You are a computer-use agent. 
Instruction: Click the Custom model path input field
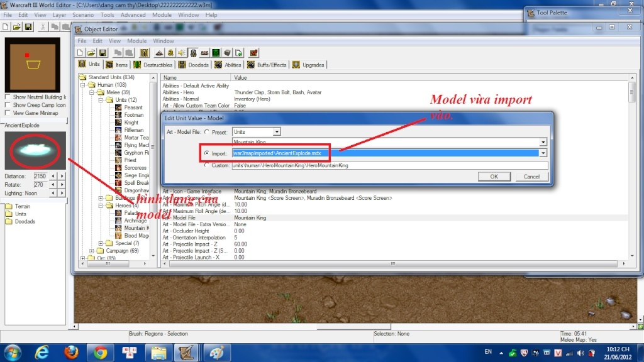pos(389,165)
